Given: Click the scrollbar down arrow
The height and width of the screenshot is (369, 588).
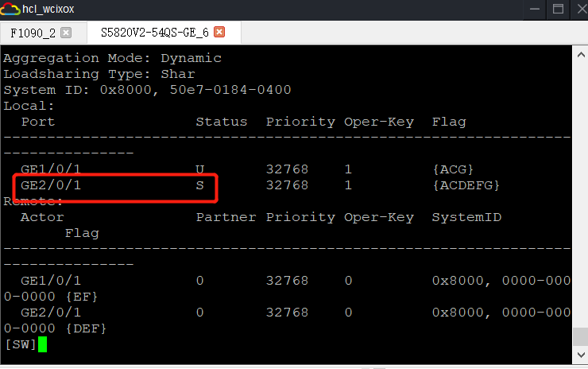Looking at the screenshot, I should coord(581,355).
